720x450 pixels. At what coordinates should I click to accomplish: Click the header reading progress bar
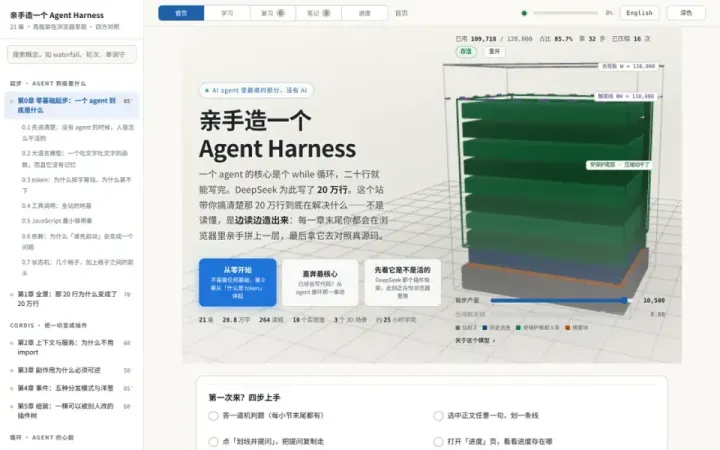[566, 13]
